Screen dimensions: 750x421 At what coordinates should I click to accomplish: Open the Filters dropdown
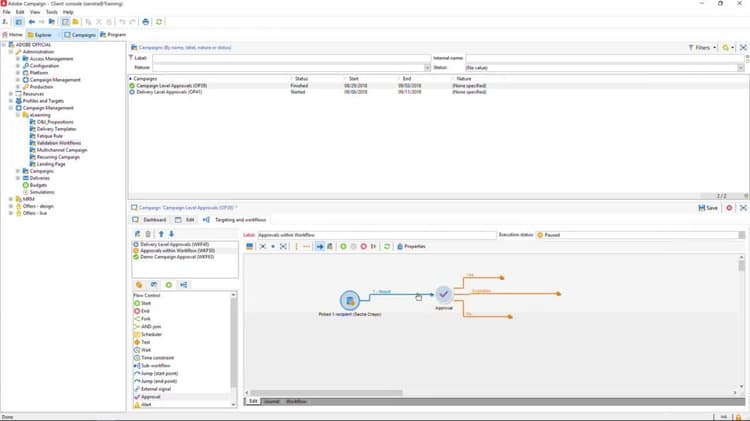(702, 47)
